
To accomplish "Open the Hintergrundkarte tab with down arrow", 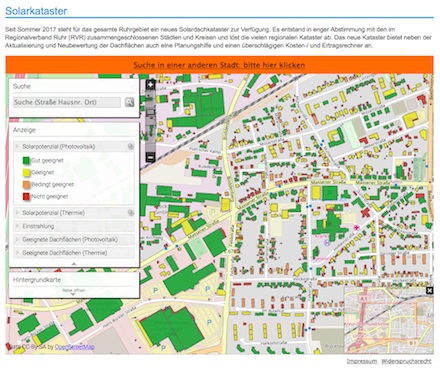I will (74, 294).
